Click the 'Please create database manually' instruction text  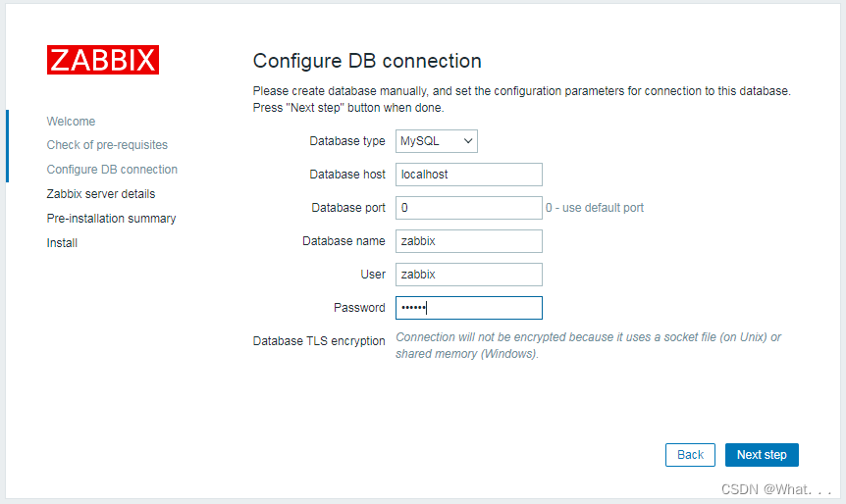pos(522,99)
